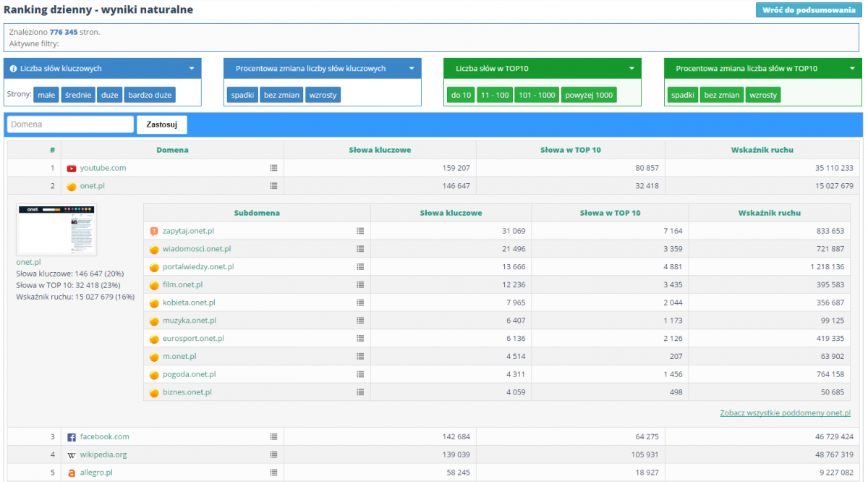Click the YouTube favicon in row 1
This screenshot has height=482, width=868.
pos(72,169)
